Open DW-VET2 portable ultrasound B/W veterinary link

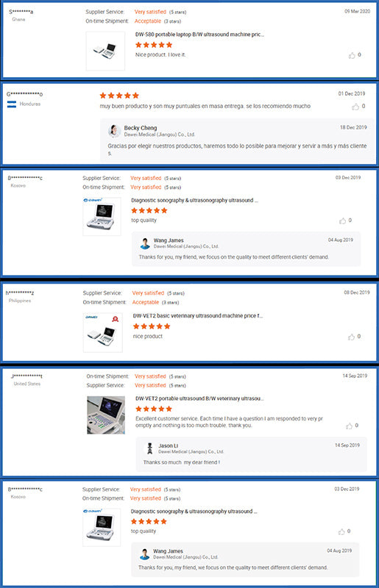click(x=199, y=398)
